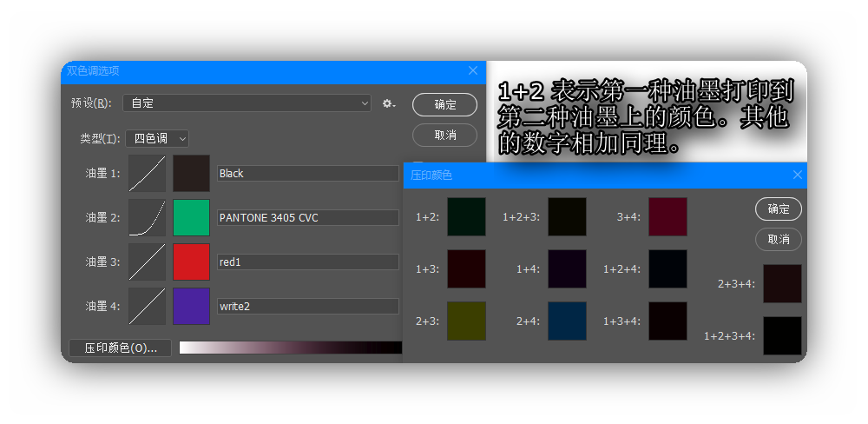
Task: Open the 类型 type dropdown
Action: pos(157,138)
